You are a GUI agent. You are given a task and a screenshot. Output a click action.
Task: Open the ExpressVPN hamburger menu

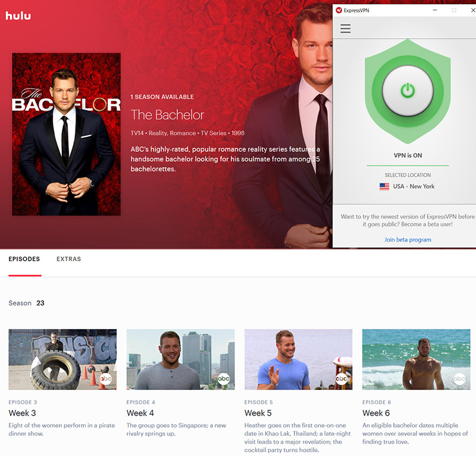pyautogui.click(x=345, y=29)
